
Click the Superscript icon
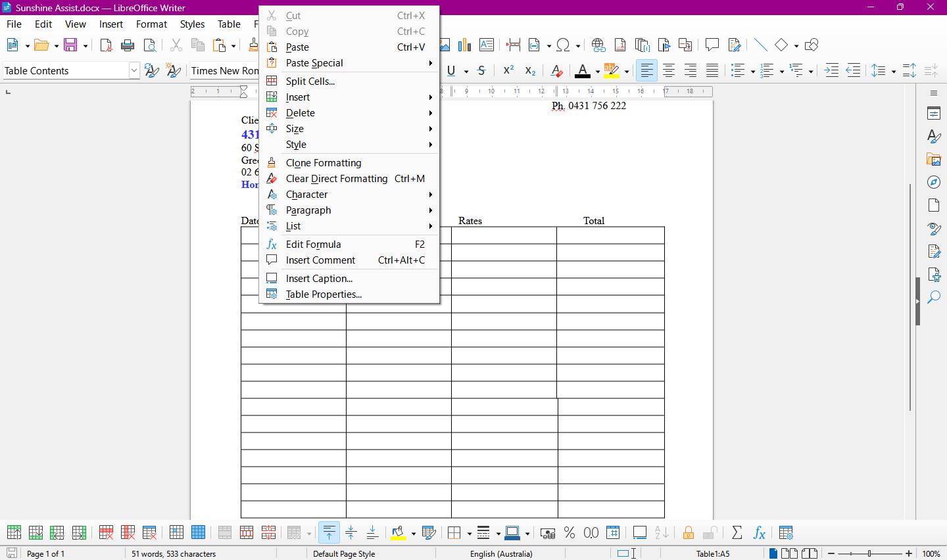coord(508,71)
